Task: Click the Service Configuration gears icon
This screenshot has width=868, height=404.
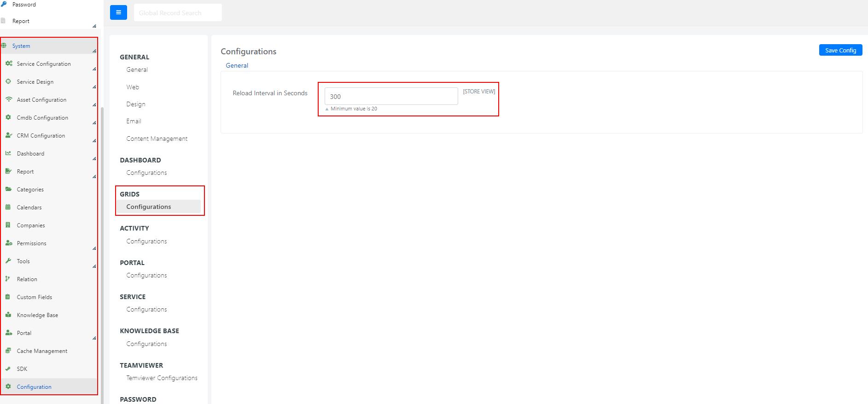Action: pos(9,63)
